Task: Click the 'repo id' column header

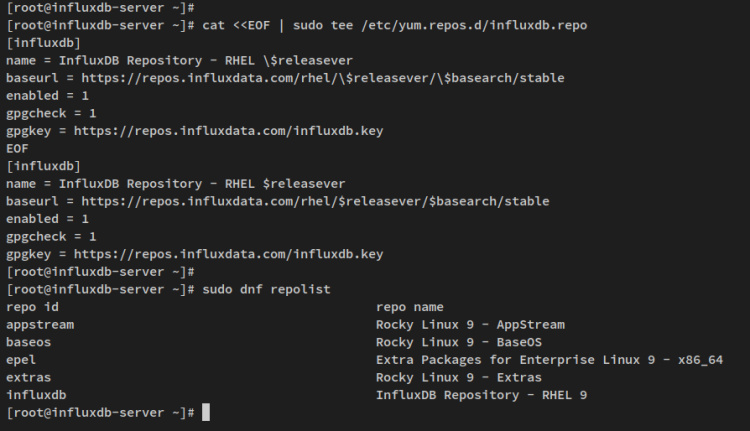Action: (x=32, y=307)
